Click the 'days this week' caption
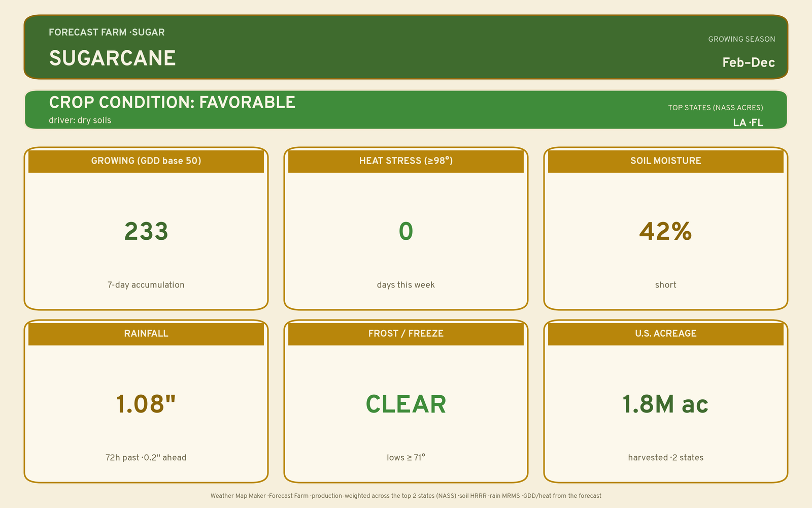The height and width of the screenshot is (508, 812). pyautogui.click(x=406, y=285)
